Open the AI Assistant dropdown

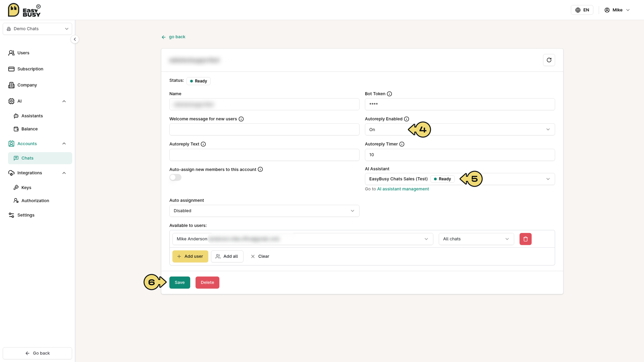460,179
